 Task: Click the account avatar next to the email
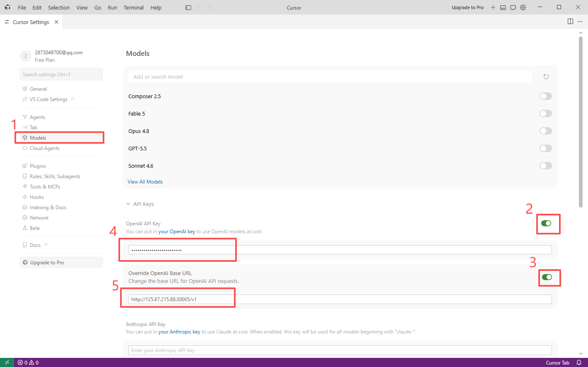coord(26,56)
